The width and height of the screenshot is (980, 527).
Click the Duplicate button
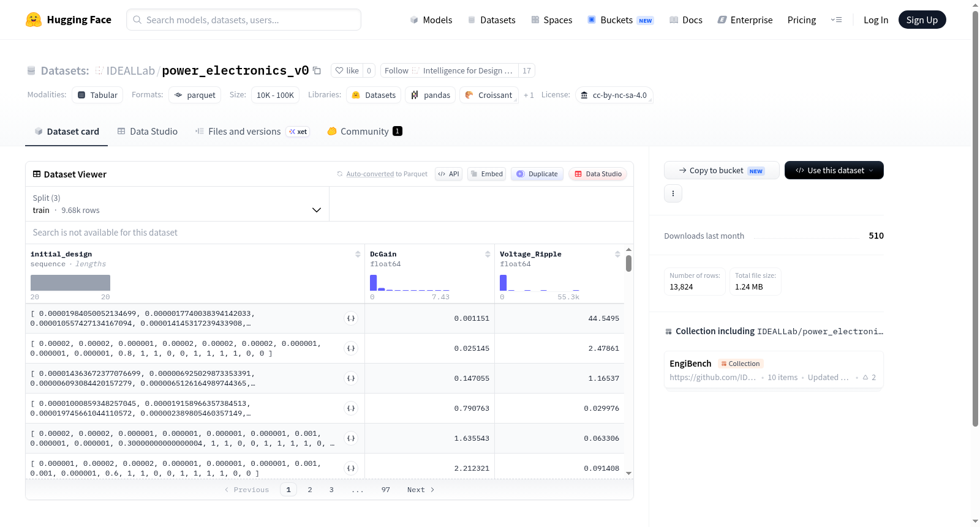coord(537,174)
